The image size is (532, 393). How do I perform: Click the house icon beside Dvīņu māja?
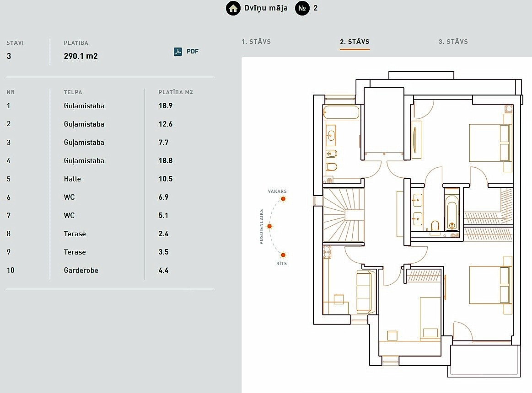click(233, 8)
